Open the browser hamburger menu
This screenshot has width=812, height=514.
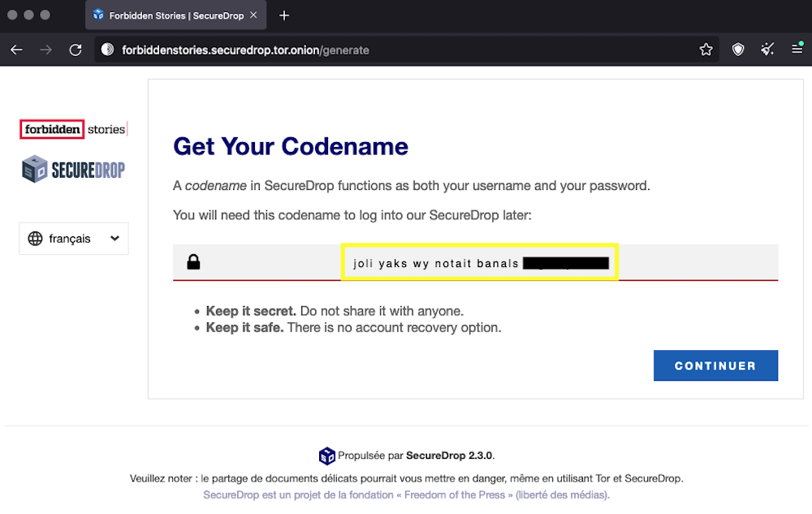click(x=797, y=50)
